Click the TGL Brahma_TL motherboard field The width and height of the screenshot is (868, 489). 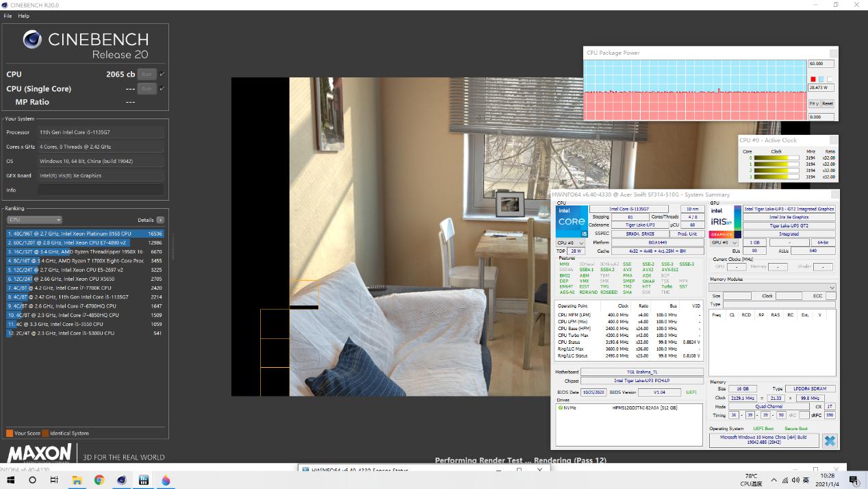641,372
